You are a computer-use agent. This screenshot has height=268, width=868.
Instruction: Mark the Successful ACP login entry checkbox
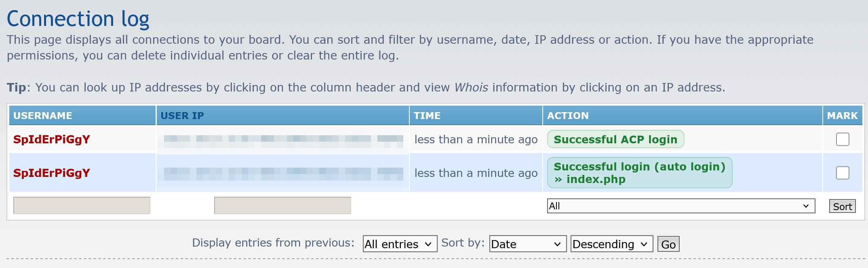pyautogui.click(x=842, y=139)
